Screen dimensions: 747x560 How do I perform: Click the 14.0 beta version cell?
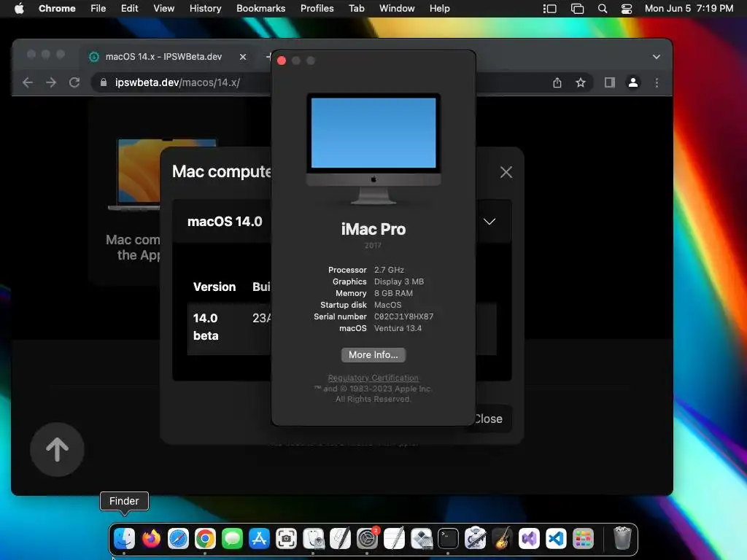pyautogui.click(x=206, y=327)
